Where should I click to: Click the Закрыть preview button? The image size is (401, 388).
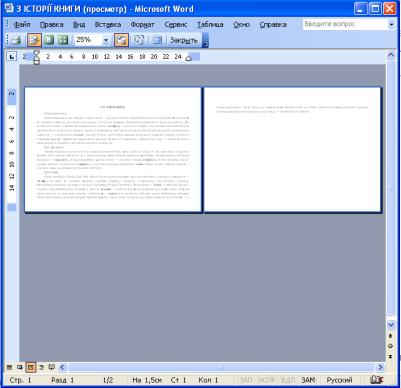pyautogui.click(x=184, y=40)
